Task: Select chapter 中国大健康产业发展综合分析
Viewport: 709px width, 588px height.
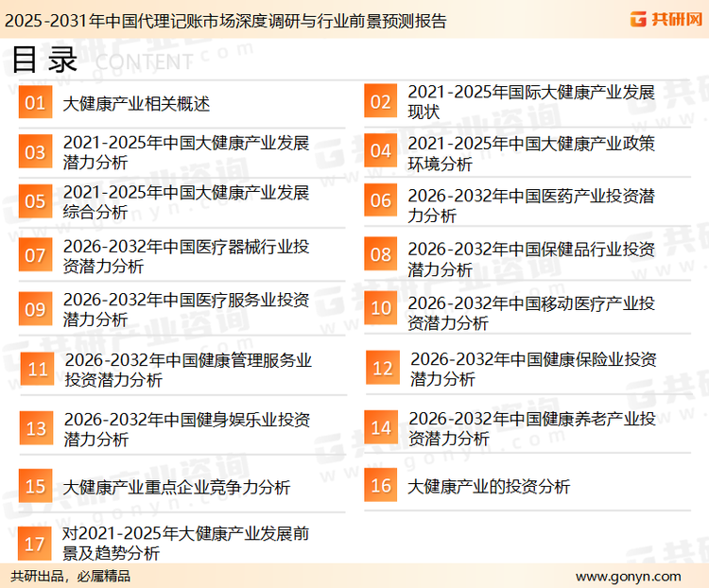Action: tap(186, 201)
